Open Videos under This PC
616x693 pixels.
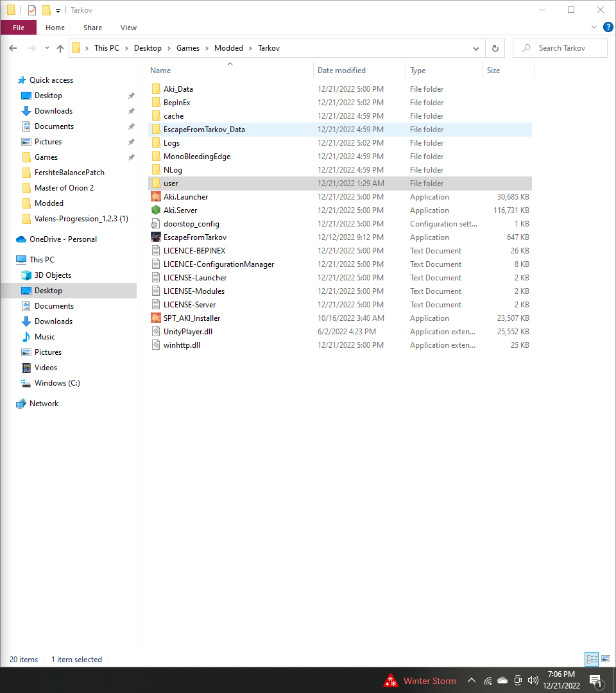coord(46,368)
